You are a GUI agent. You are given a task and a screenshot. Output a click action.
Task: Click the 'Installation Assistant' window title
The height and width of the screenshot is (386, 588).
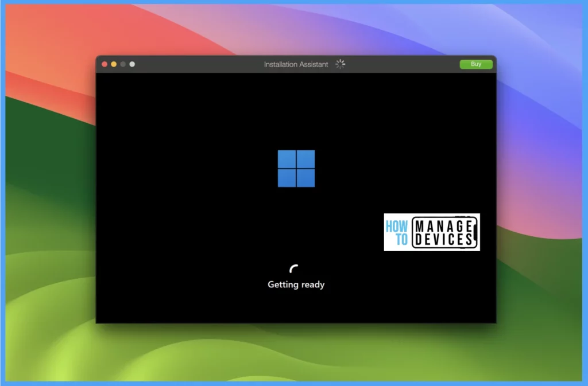tap(296, 64)
